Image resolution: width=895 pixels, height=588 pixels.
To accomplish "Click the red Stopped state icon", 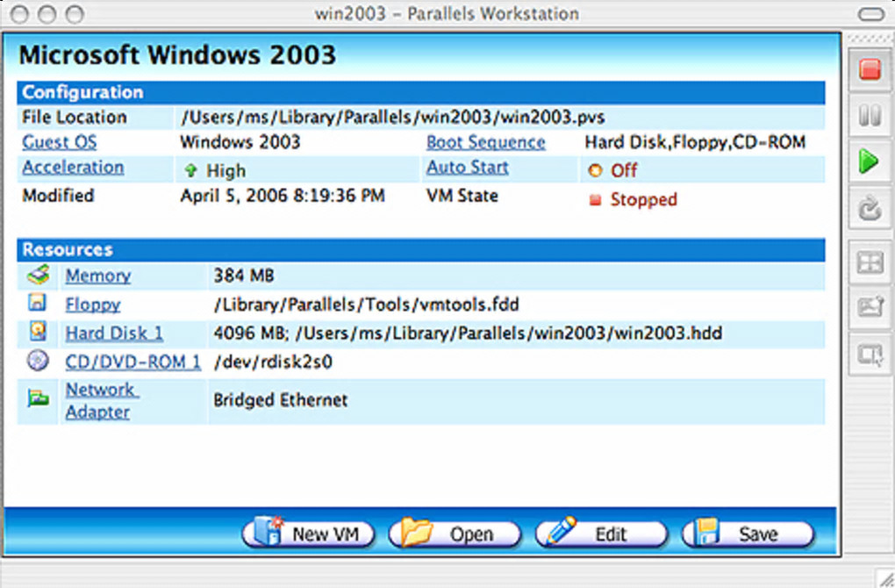I will pos(595,200).
